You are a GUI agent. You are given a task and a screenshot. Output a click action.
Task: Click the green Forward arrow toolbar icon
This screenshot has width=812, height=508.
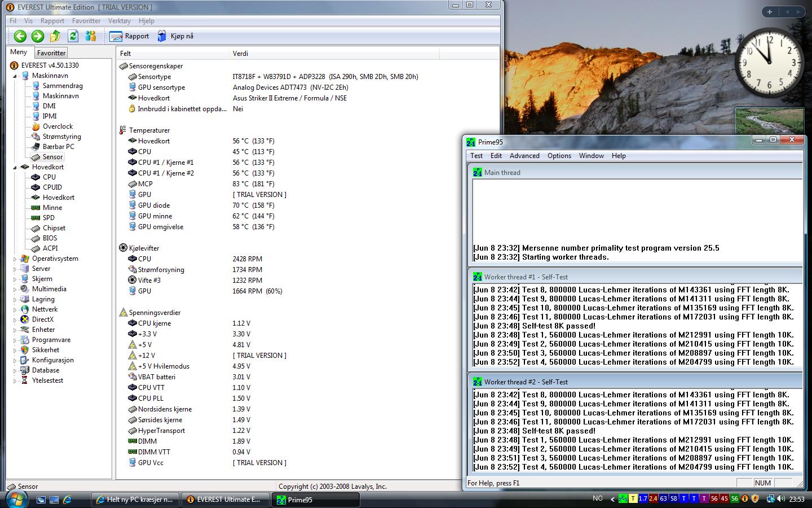click(x=38, y=36)
